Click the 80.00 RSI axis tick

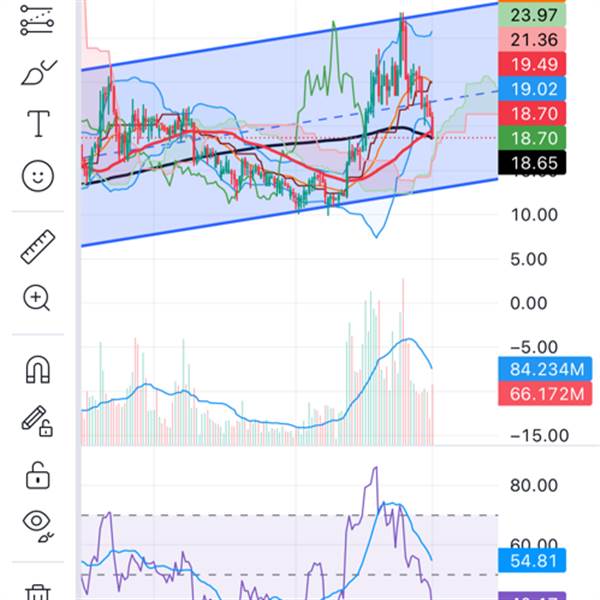[534, 486]
